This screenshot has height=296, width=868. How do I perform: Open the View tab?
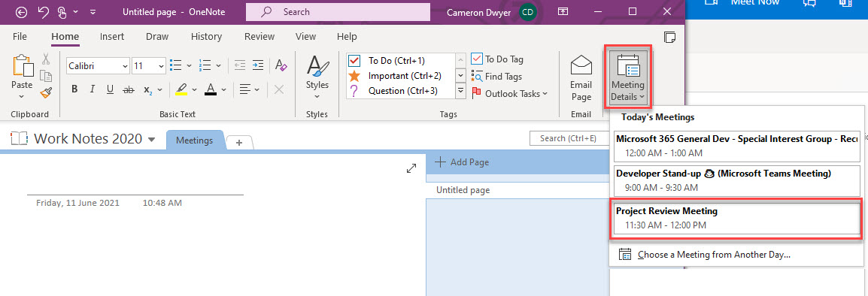point(305,37)
